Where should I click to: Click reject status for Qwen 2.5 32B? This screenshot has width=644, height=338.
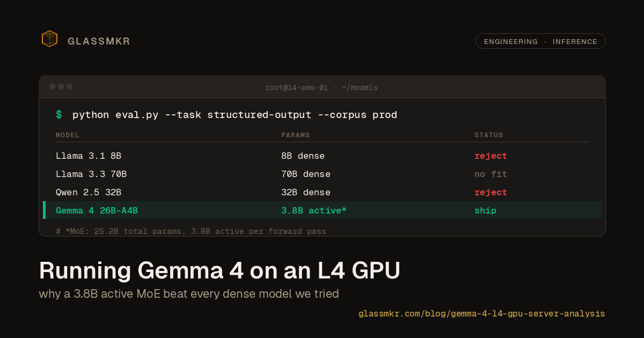pyautogui.click(x=491, y=193)
